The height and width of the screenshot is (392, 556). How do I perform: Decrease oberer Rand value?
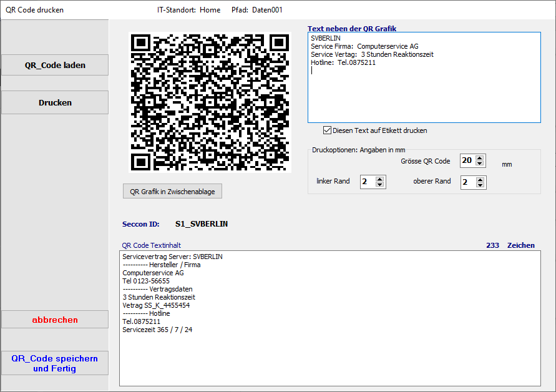[x=480, y=185]
